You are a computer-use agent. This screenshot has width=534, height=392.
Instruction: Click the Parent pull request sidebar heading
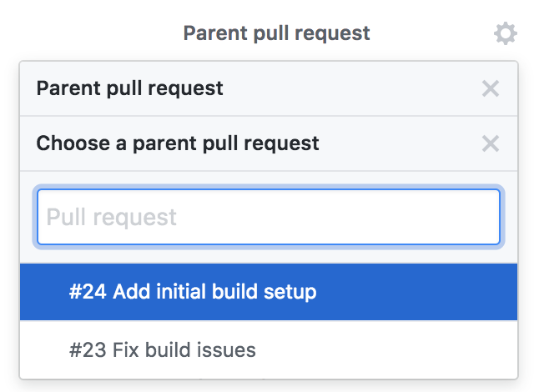[x=276, y=33]
